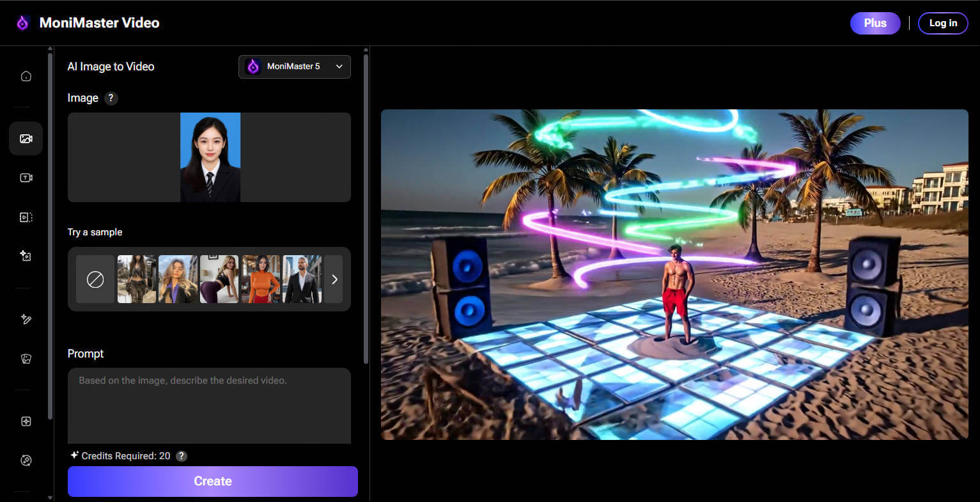Select the magic pencil sidebar icon
Screen dimensions: 980x502
[26, 319]
